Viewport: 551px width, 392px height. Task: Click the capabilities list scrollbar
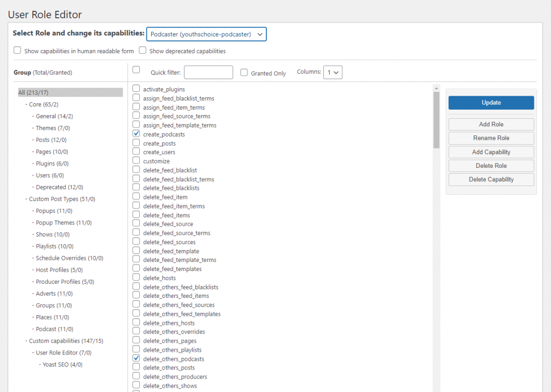click(x=436, y=119)
